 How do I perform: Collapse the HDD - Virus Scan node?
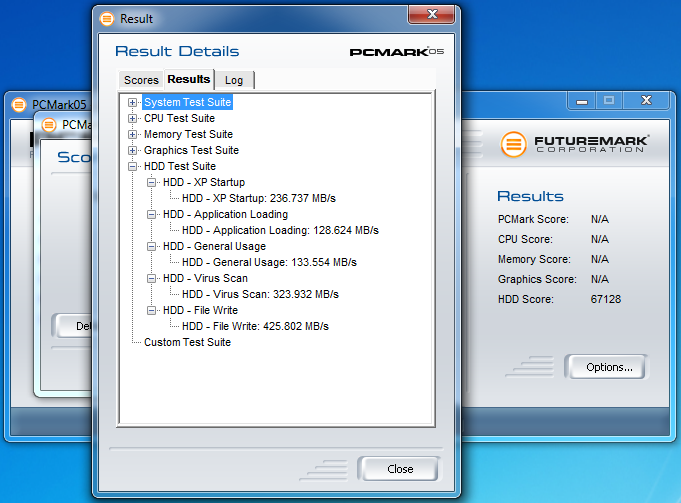coord(151,278)
